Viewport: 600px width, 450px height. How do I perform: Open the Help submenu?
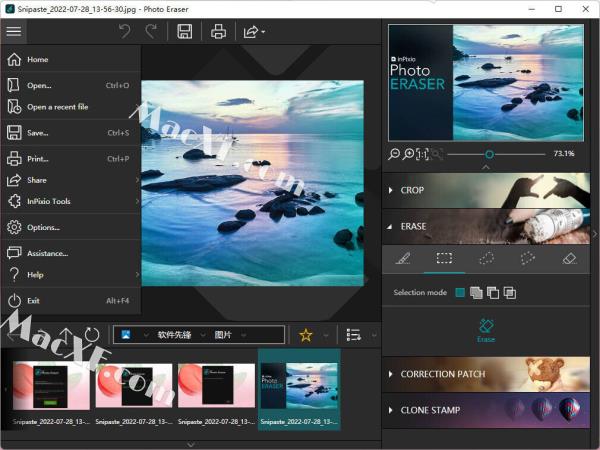[71, 274]
